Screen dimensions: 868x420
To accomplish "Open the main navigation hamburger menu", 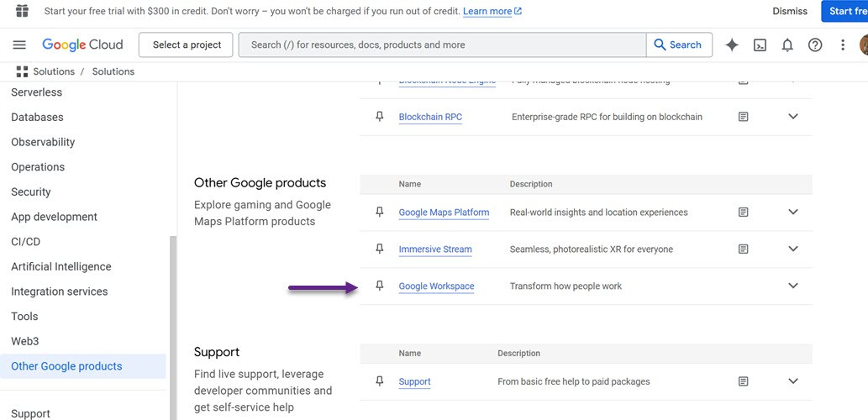I will 19,45.
